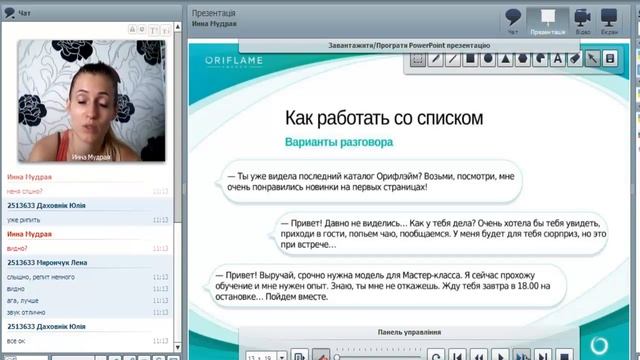This screenshot has width=640, height=360.
Task: Select the thick pencil drawing tool
Action: coord(436,59)
